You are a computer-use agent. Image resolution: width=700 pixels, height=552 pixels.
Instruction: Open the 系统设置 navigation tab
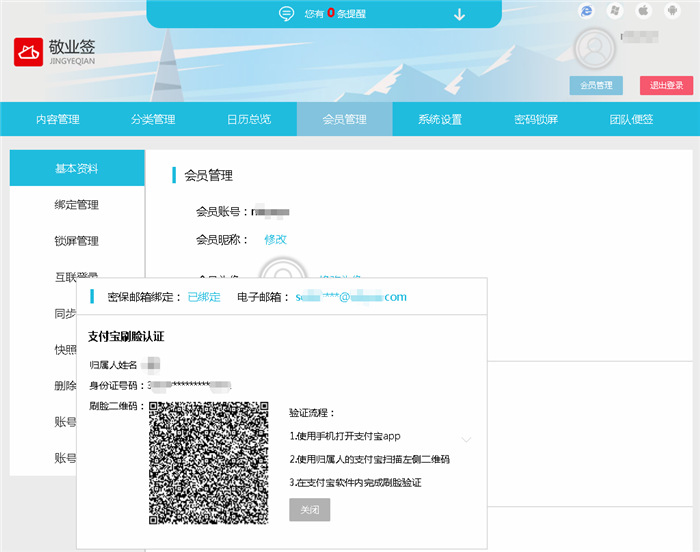[x=440, y=119]
